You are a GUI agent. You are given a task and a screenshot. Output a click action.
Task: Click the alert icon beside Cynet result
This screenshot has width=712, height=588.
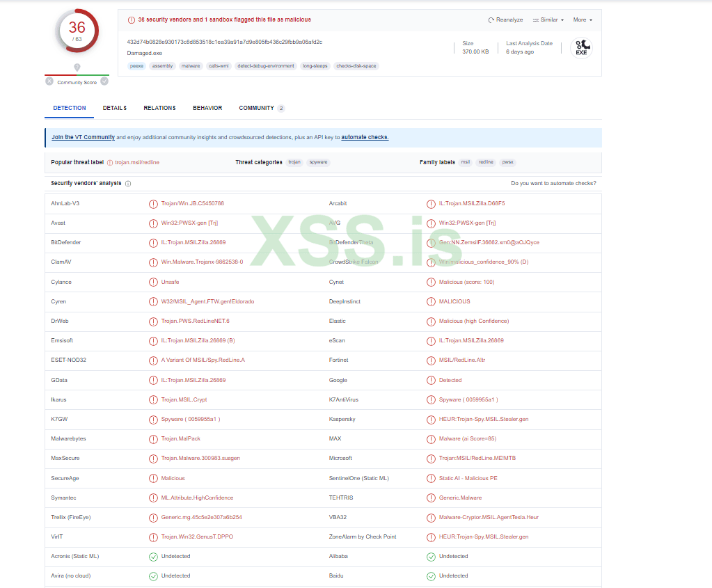(x=431, y=283)
